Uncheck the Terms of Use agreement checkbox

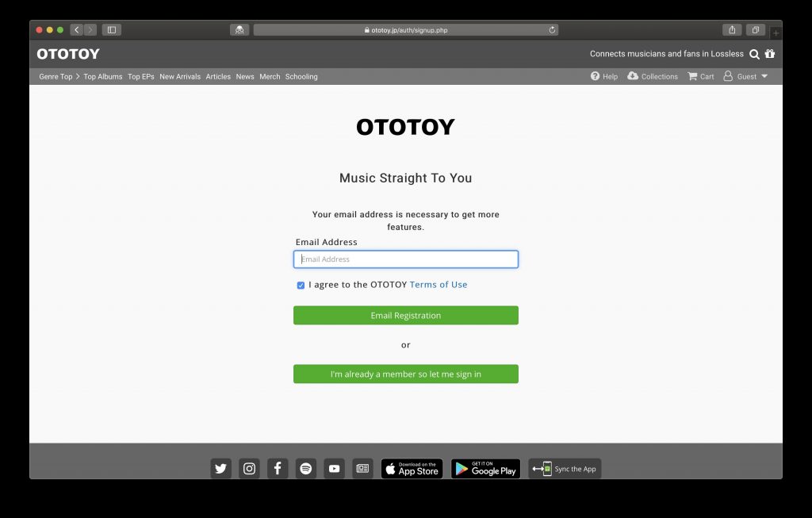coord(301,286)
